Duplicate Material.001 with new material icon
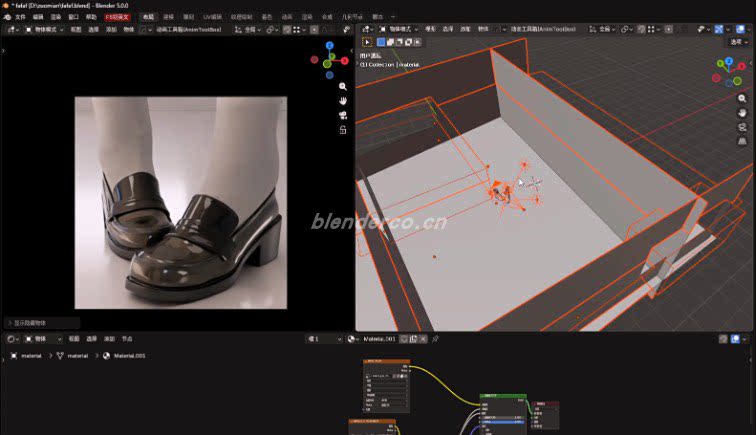Screen dimensions: 756x435 413,339
